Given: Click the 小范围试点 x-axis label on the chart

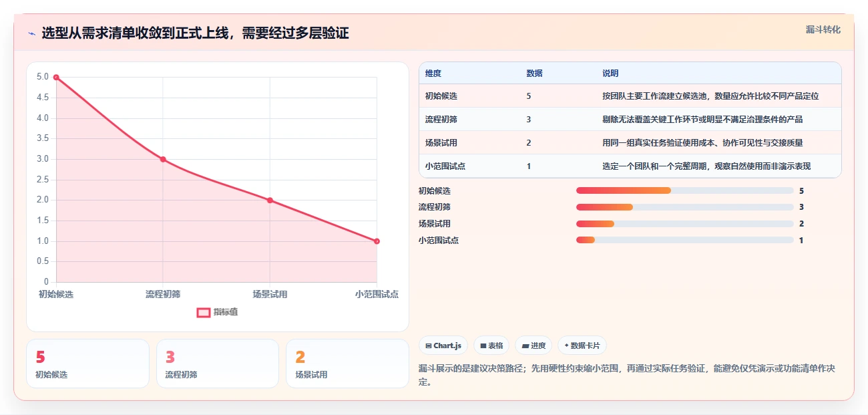Looking at the screenshot, I should [377, 294].
